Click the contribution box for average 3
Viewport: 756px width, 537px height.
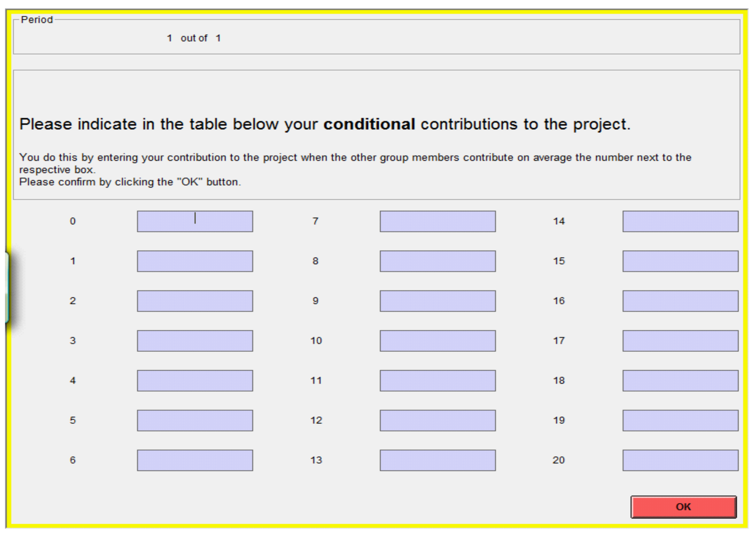[x=195, y=340]
